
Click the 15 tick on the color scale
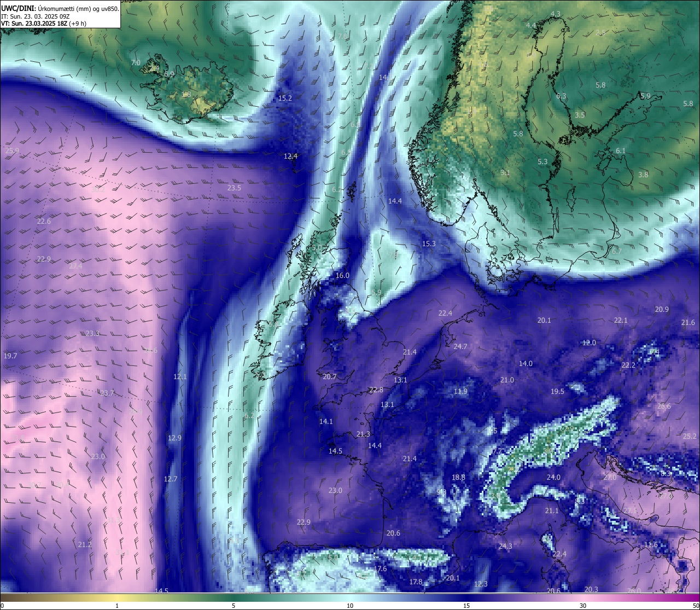(x=466, y=606)
